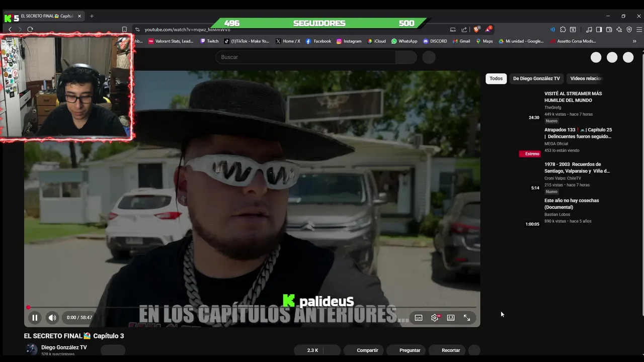The width and height of the screenshot is (644, 362).
Task: Open the Gmail bookmark
Action: (x=461, y=41)
